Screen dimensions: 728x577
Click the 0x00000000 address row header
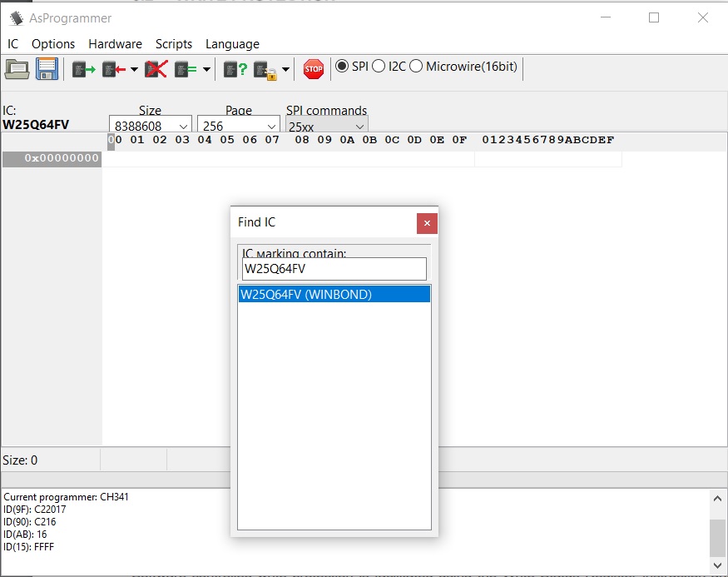pyautogui.click(x=52, y=158)
